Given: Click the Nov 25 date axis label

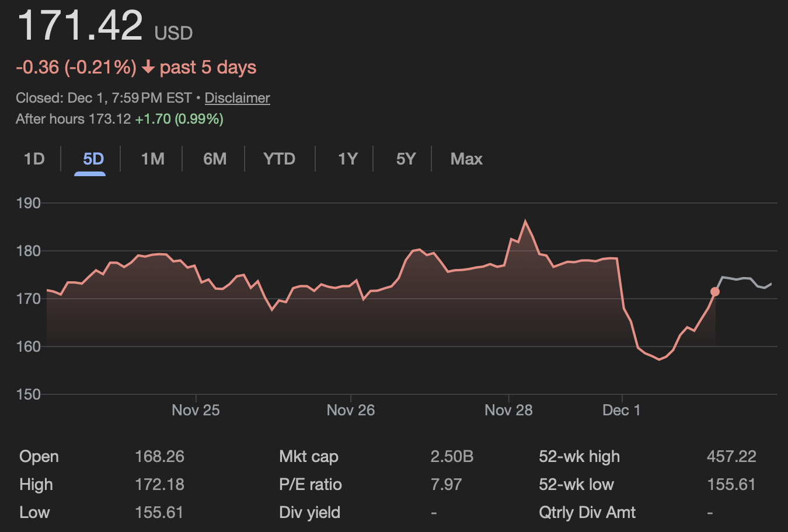Looking at the screenshot, I should point(196,410).
